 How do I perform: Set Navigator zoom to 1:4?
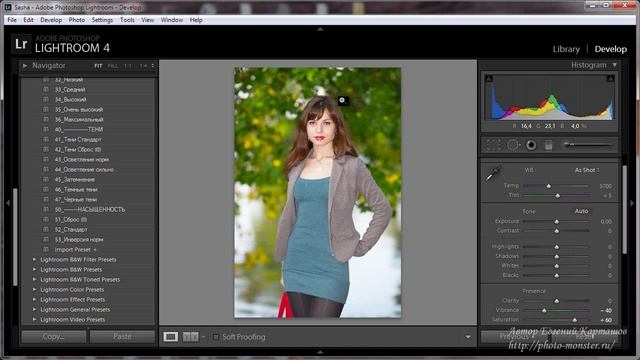143,66
